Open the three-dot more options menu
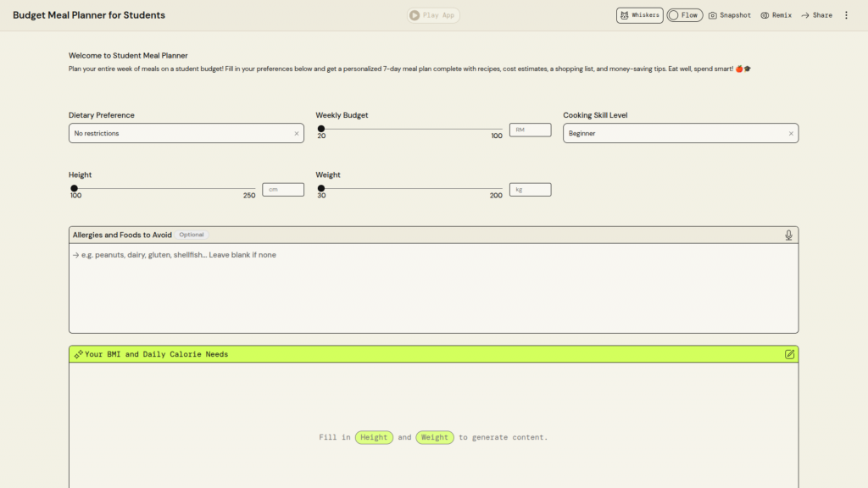This screenshot has height=488, width=868. pos(845,15)
